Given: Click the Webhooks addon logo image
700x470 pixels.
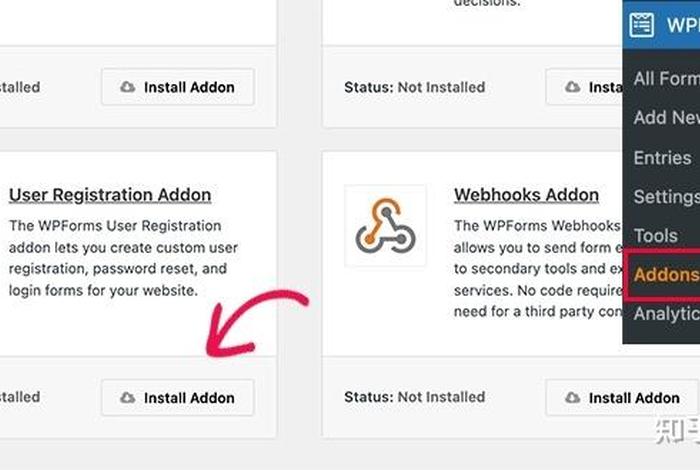Looking at the screenshot, I should tap(385, 225).
